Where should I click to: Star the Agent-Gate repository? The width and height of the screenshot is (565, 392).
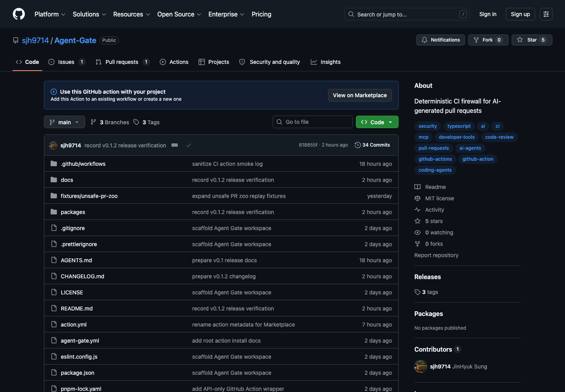pyautogui.click(x=532, y=40)
